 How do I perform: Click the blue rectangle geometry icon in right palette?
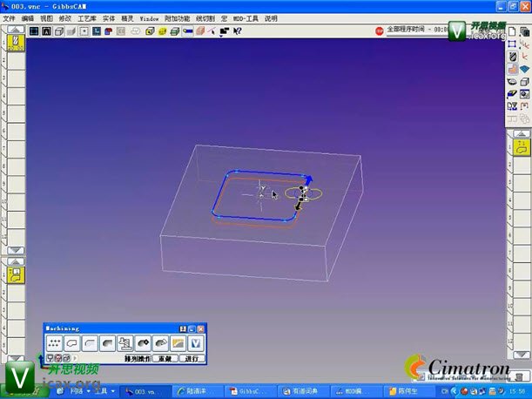512,44
